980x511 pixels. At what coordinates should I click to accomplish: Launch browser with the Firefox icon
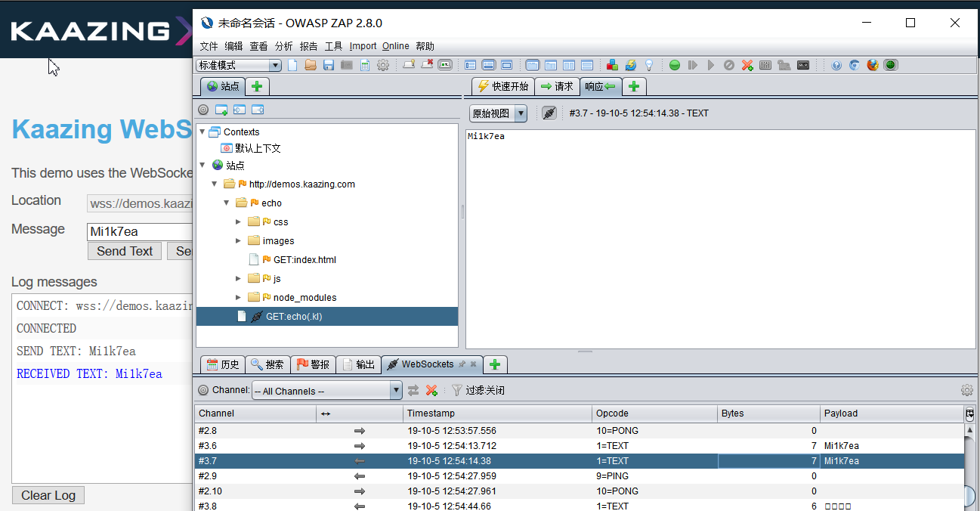[873, 66]
